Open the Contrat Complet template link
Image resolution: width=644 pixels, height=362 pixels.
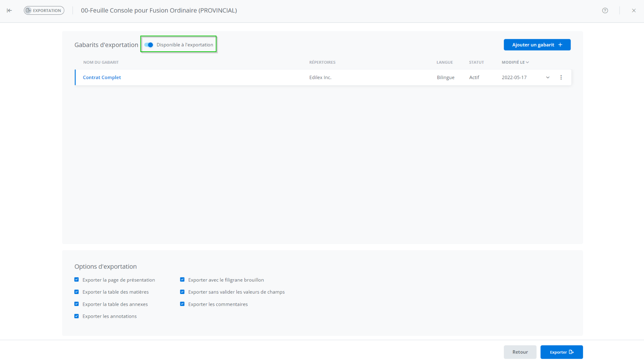point(102,77)
